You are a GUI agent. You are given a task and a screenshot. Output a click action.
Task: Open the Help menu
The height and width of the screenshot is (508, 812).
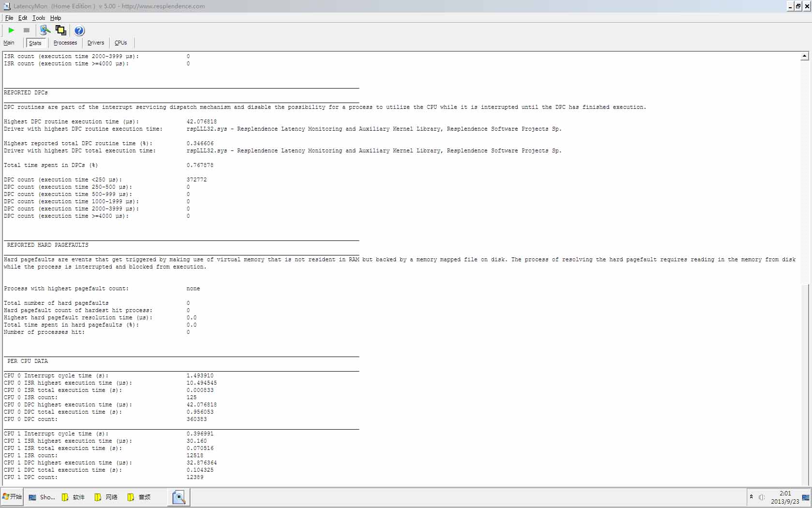coord(56,18)
